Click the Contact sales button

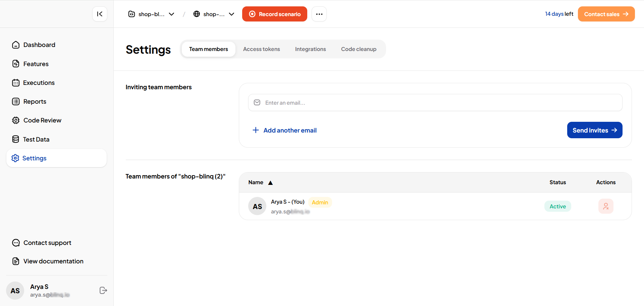pos(606,14)
